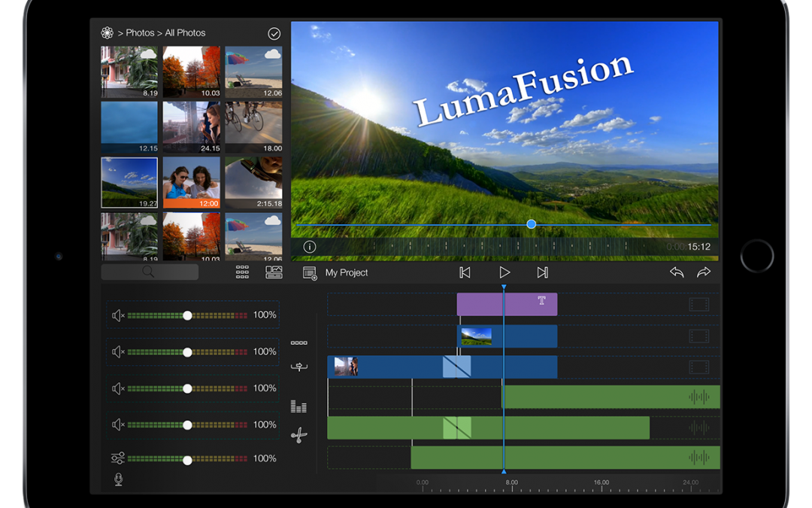This screenshot has height=508, width=812.
Task: Jump to the previous edit point
Action: coord(465,272)
